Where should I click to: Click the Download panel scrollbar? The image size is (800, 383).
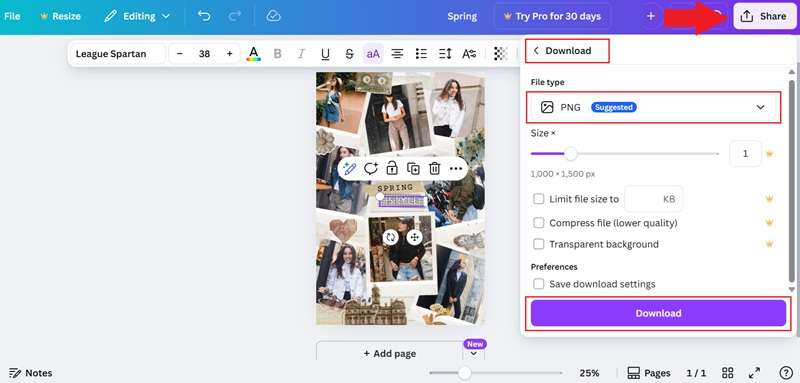(x=791, y=181)
